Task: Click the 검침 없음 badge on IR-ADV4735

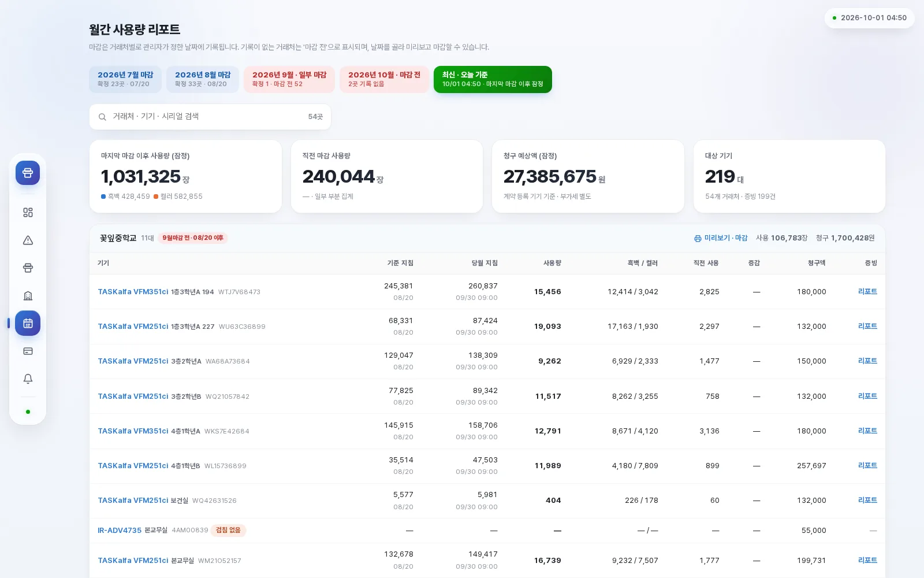Action: pos(228,531)
